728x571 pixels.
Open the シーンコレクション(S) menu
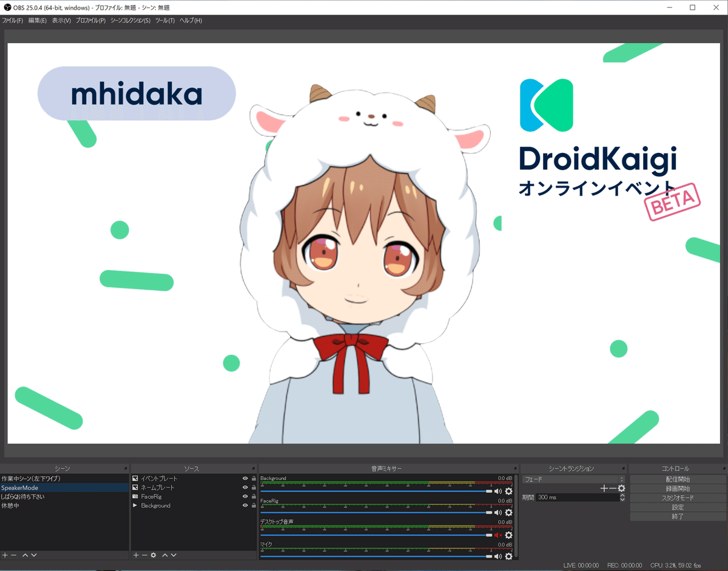point(130,21)
